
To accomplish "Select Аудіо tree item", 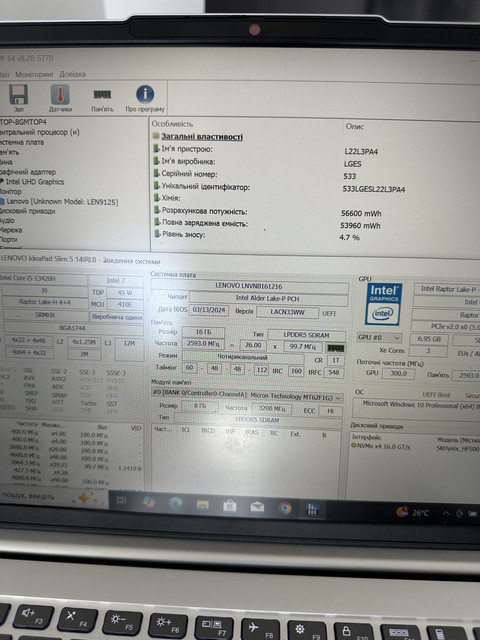I will coord(7,221).
